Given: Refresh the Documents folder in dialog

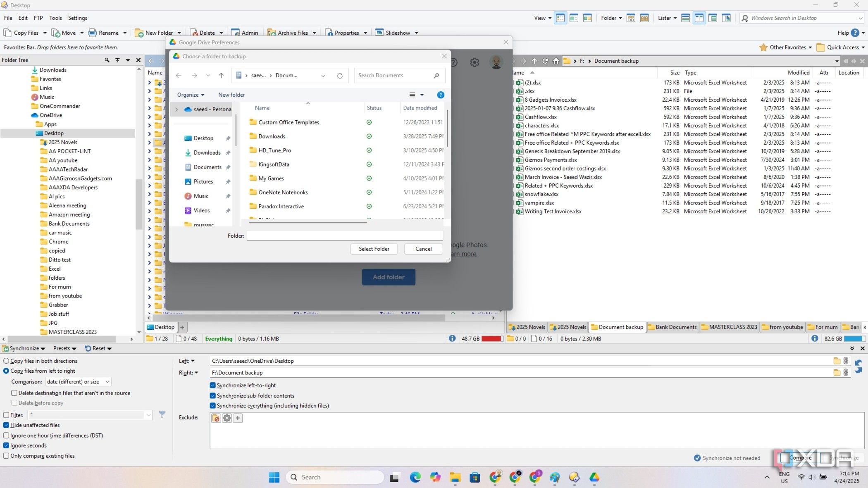Looking at the screenshot, I should coord(340,76).
